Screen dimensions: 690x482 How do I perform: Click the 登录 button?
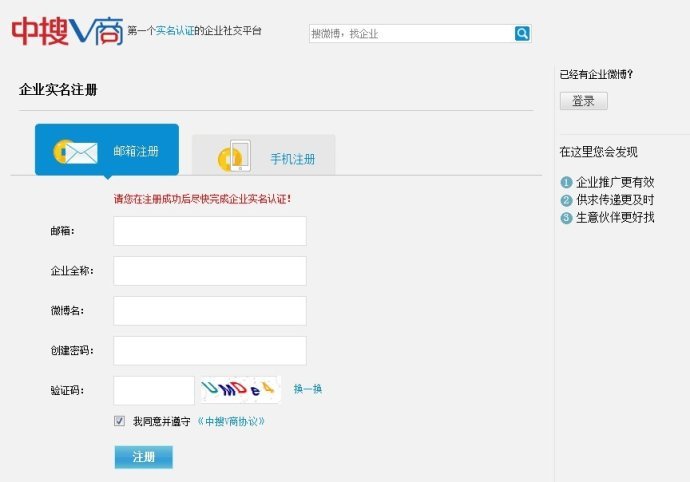pos(584,101)
